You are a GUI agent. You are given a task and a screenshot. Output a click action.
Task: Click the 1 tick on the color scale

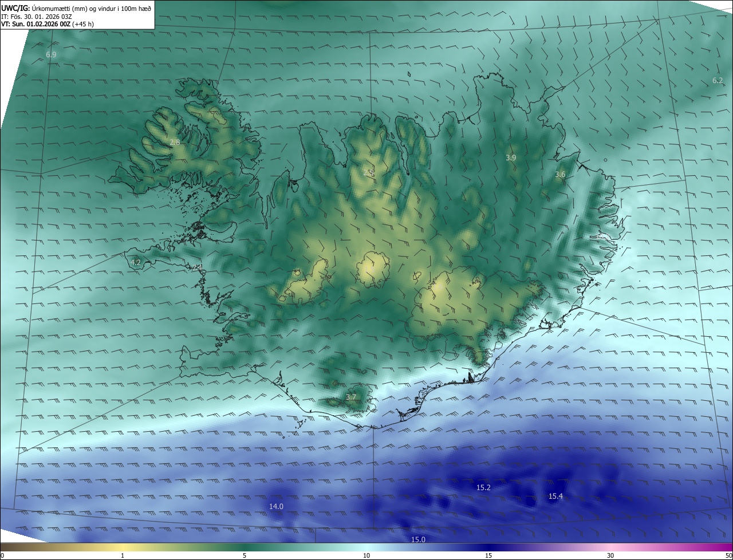pyautogui.click(x=123, y=555)
